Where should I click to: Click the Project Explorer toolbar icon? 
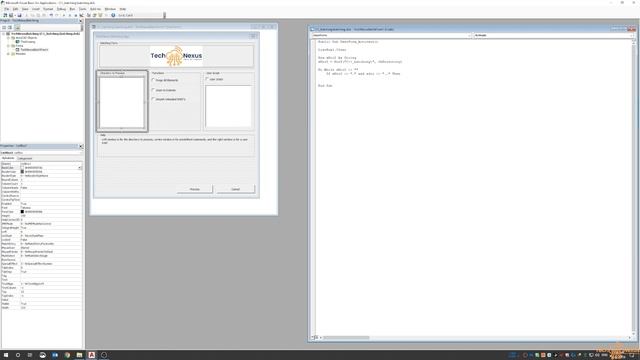coord(89,15)
